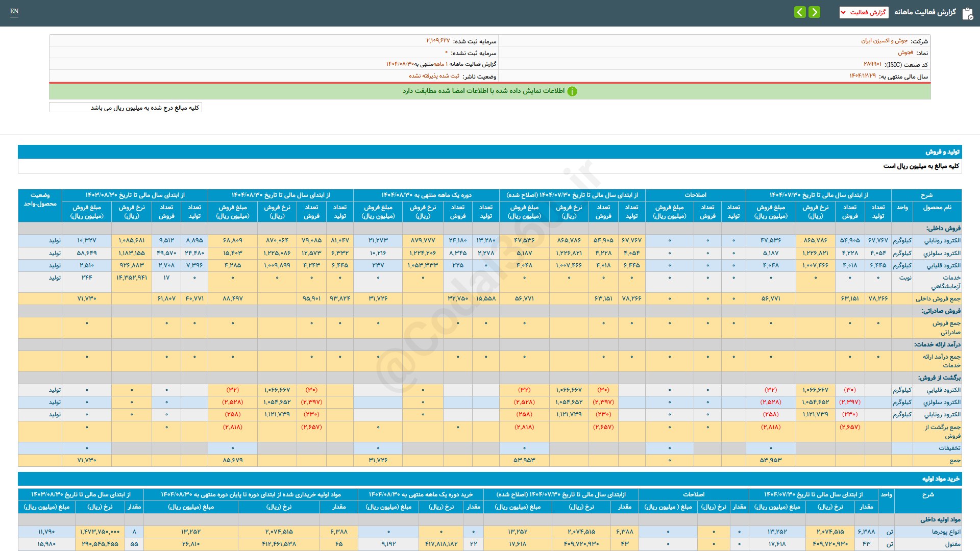Click the symbol link فجوش
Screen dimensions: 980x551
(905, 53)
